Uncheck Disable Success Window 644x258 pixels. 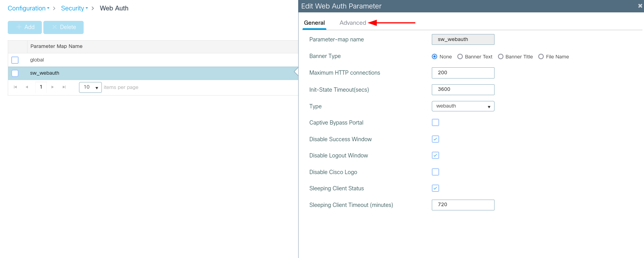(x=435, y=139)
